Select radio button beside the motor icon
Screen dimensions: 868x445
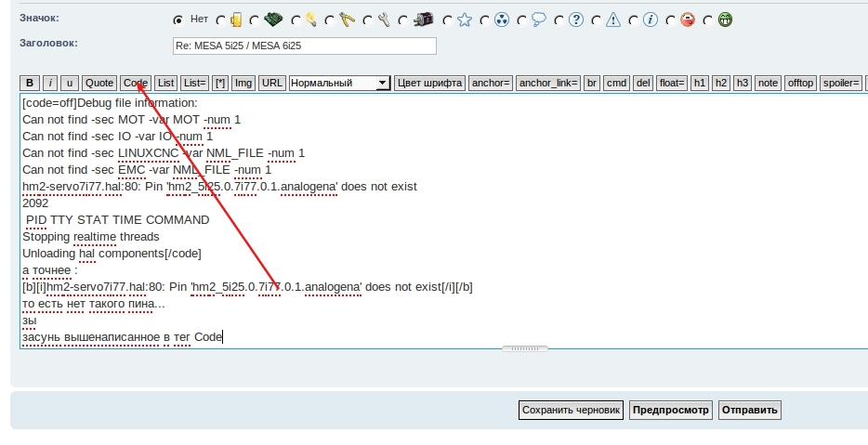403,21
